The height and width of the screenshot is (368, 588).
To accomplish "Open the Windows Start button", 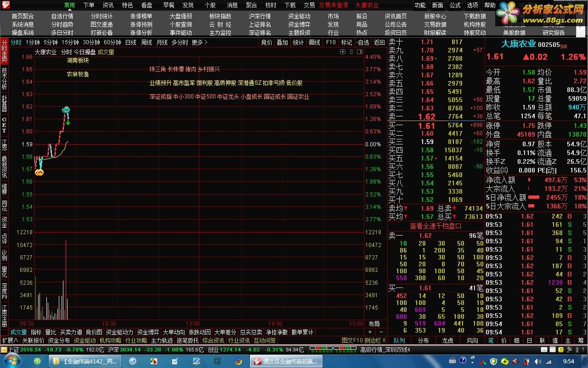I will [x=12, y=361].
